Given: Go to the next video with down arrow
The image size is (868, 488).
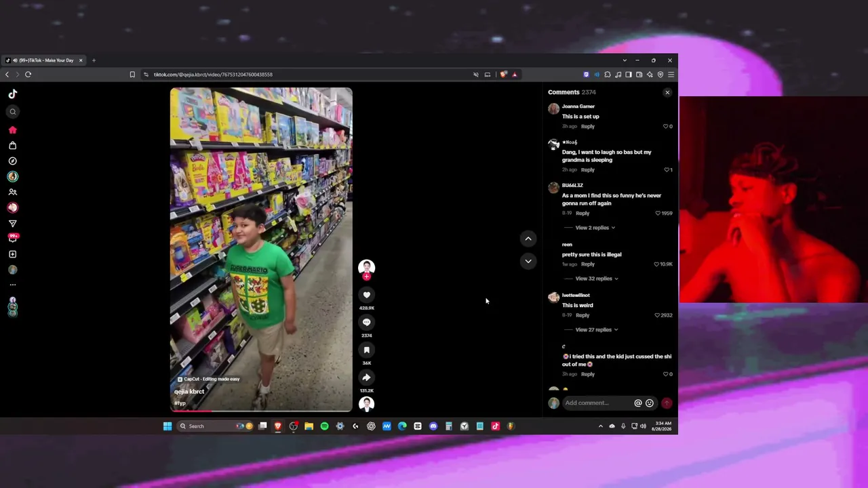Looking at the screenshot, I should click(528, 261).
